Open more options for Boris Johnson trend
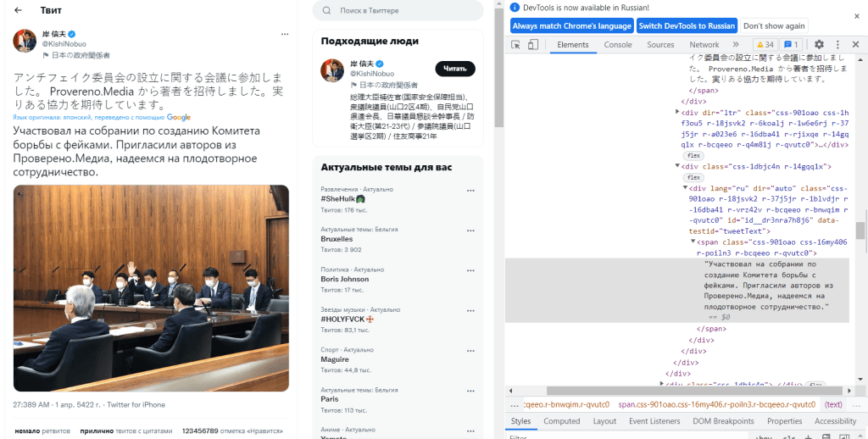This screenshot has height=439, width=868. point(470,270)
